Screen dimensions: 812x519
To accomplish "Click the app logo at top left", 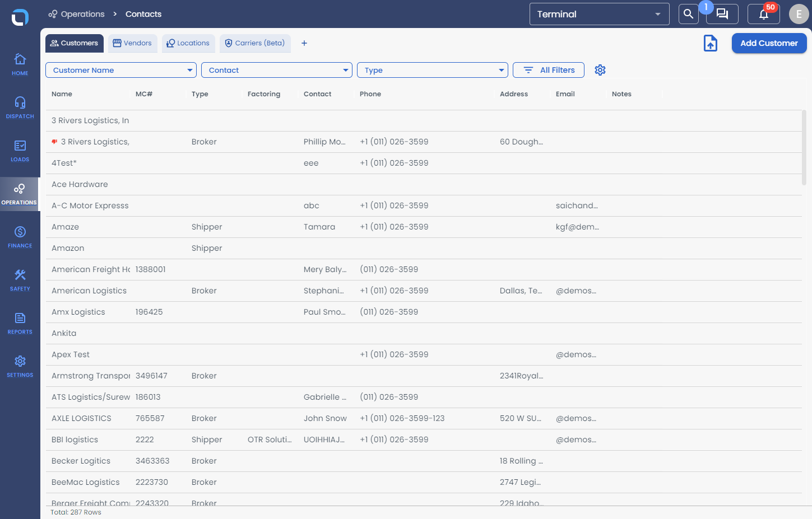I will (x=20, y=17).
